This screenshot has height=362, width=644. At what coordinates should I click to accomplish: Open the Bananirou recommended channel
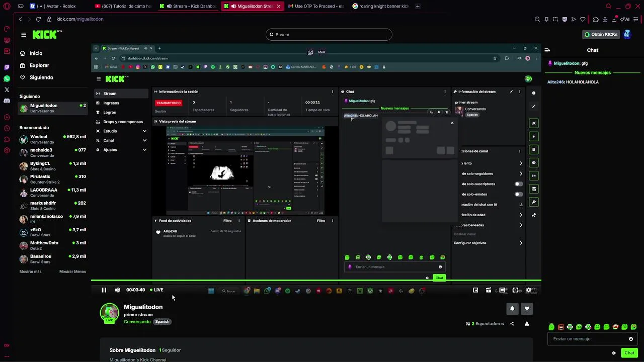(x=53, y=259)
